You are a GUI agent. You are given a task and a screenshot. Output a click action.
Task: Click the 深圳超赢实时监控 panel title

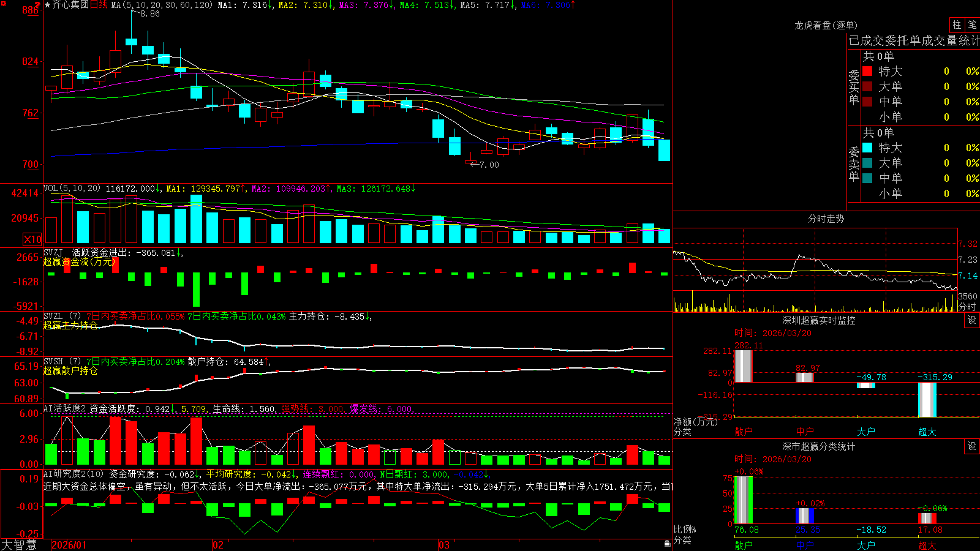[x=819, y=320]
